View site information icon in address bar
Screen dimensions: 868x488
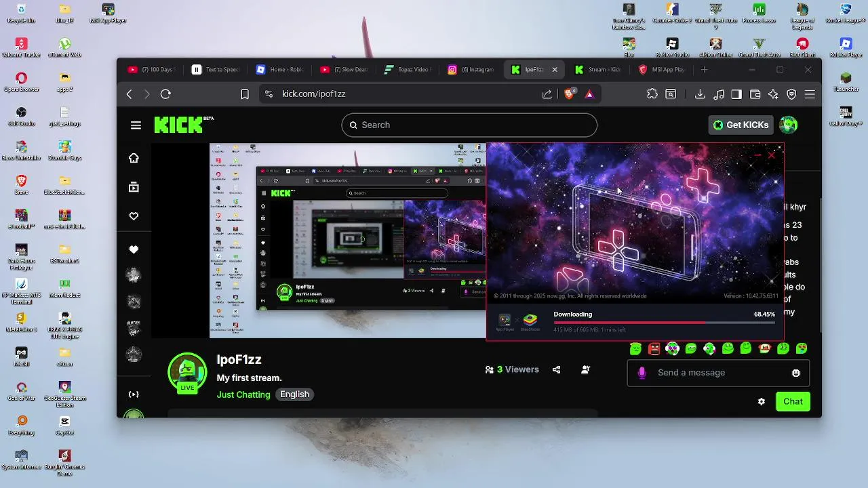pos(269,94)
